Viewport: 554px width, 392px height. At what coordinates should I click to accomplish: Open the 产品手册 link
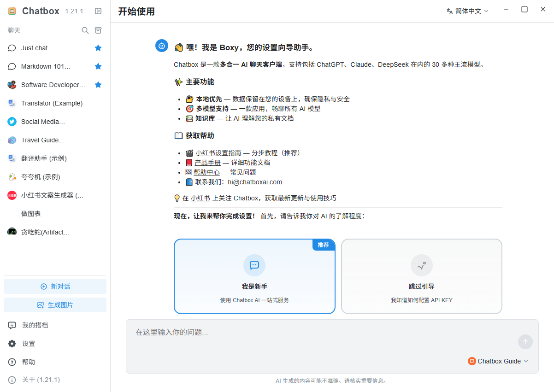[x=207, y=163]
